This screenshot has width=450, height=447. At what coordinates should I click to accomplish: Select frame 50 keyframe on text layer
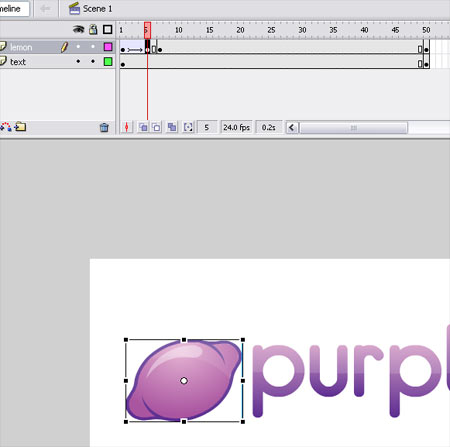(426, 62)
